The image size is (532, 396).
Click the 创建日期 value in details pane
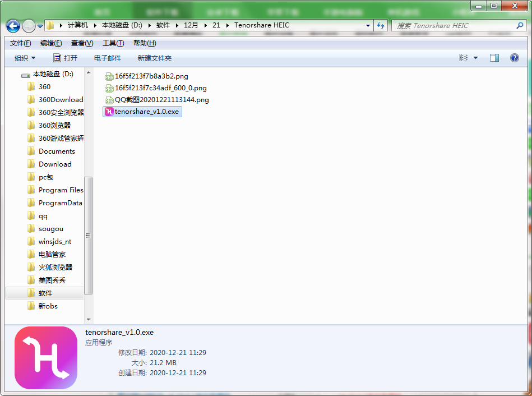click(x=178, y=372)
